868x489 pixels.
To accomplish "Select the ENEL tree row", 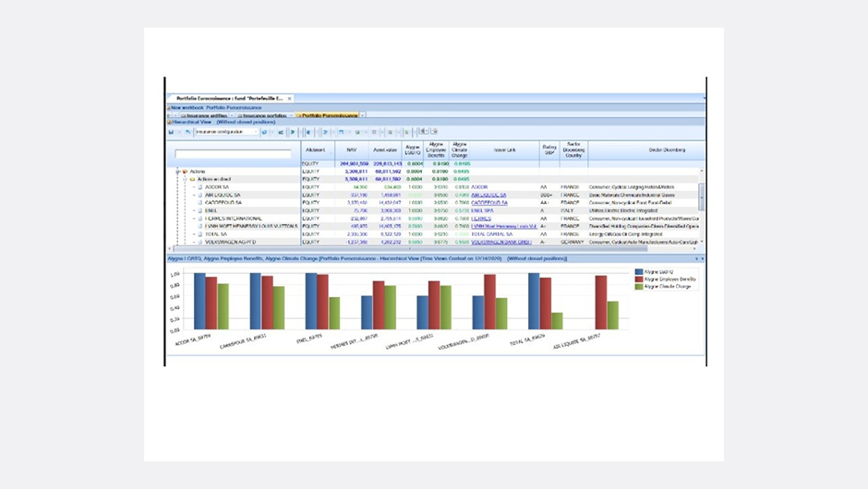I will [211, 210].
